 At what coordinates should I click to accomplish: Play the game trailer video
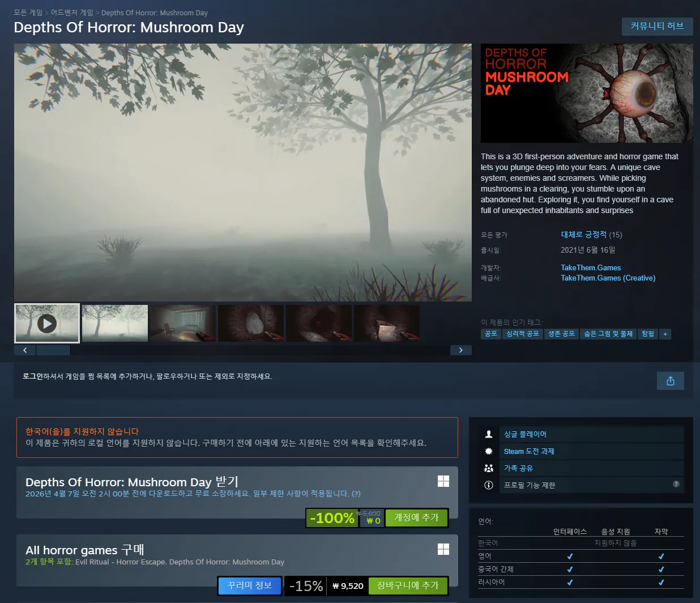[46, 323]
